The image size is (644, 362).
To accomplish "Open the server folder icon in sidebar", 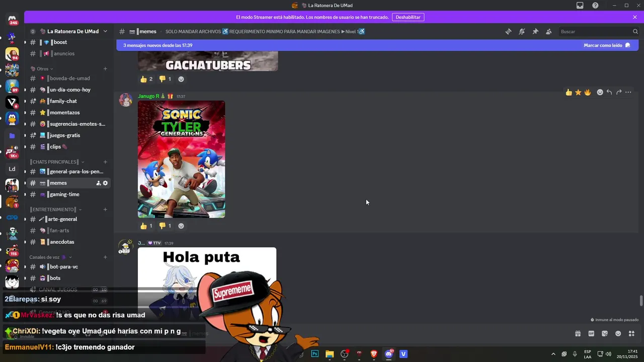I will pos(12,135).
